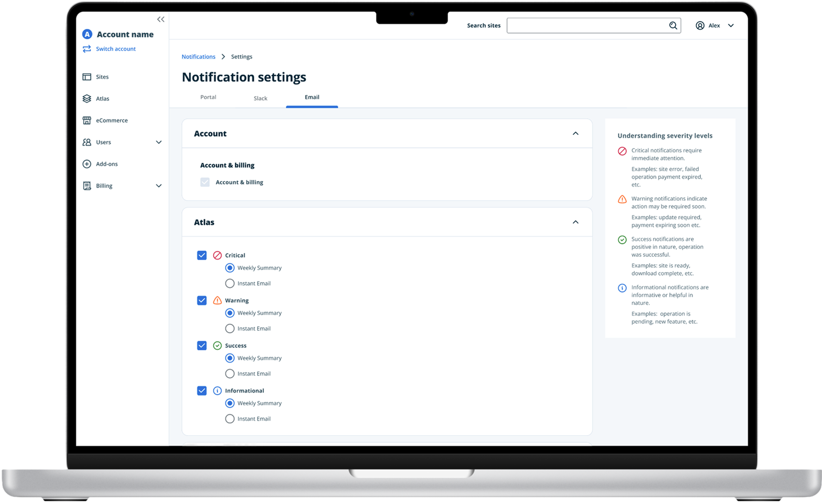Viewport: 822px width, 504px height.
Task: Select the Sites icon in the sidebar
Action: pos(87,77)
